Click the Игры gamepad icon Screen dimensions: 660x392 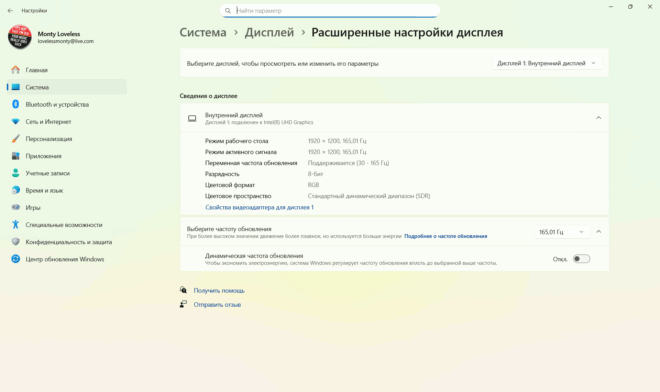click(x=16, y=208)
